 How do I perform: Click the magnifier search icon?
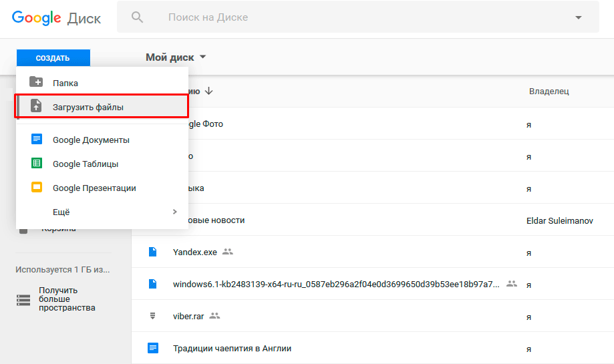point(138,17)
